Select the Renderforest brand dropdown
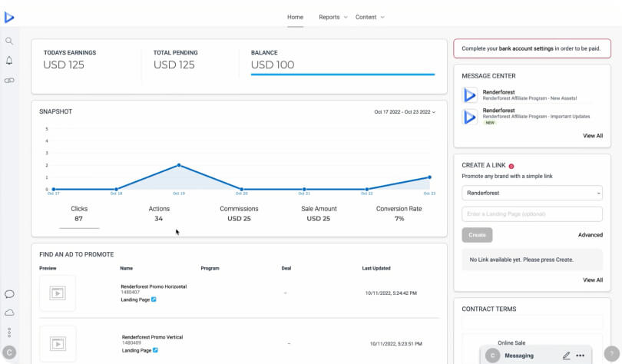 point(531,193)
